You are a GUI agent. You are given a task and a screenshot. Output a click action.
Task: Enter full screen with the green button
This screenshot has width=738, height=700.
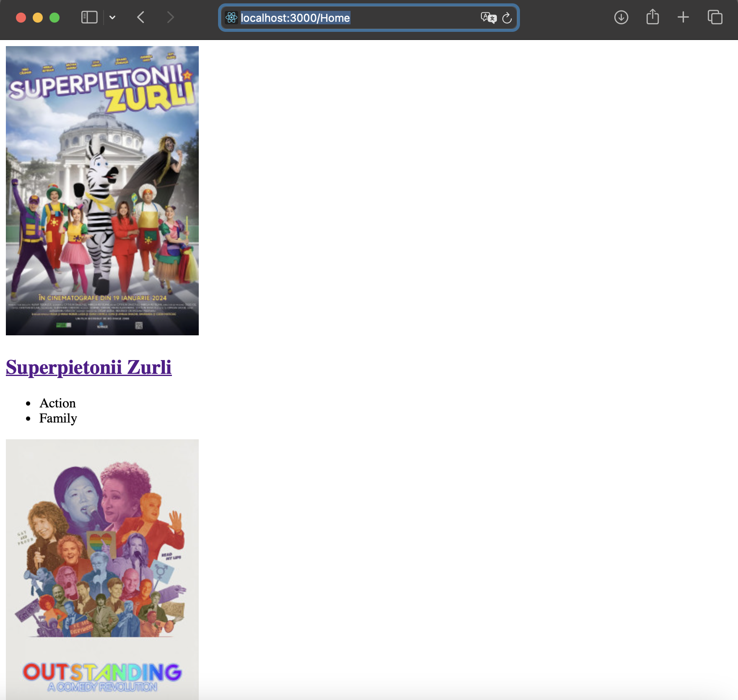pos(55,18)
